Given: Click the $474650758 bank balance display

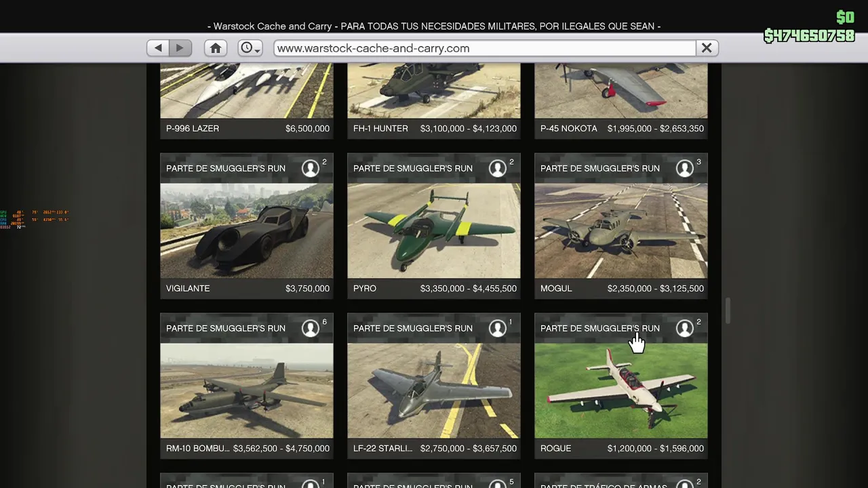Looking at the screenshot, I should point(809,36).
